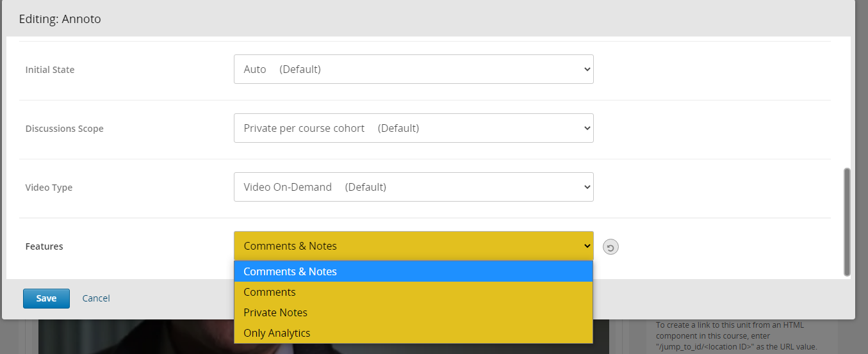Screen dimensions: 868x354
Task: Save the Annoto settings
Action: (x=46, y=298)
